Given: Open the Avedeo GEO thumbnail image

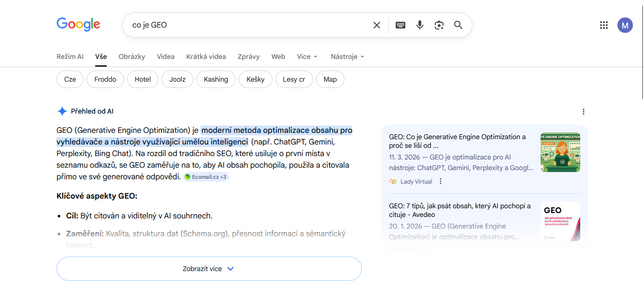Looking at the screenshot, I should pos(560,221).
